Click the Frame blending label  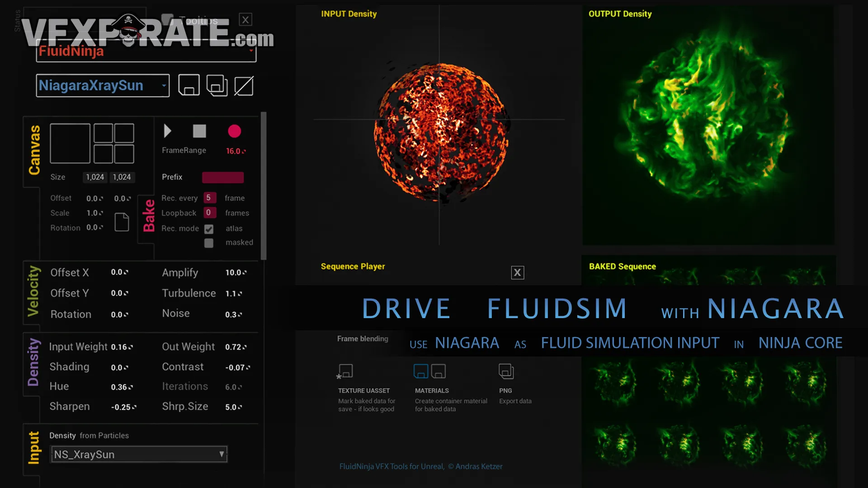363,338
